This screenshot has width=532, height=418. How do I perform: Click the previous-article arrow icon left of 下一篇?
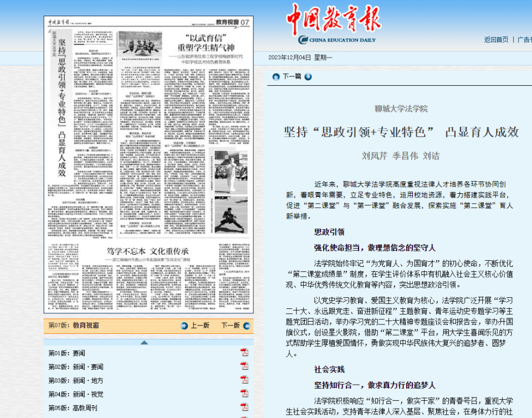click(275, 76)
